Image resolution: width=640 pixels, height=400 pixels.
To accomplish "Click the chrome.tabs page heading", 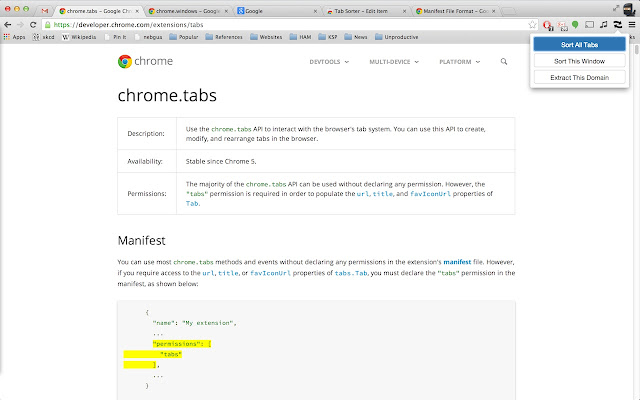I will [167, 96].
